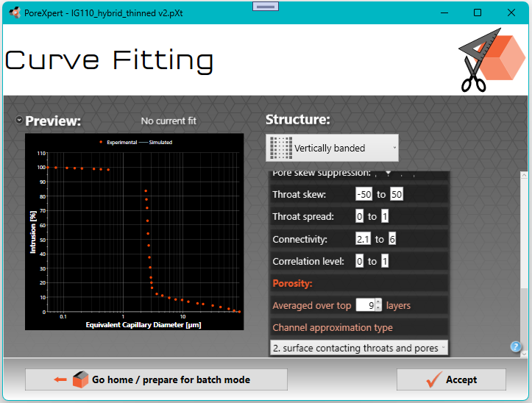This screenshot has height=403, width=532.
Task: Click the Throat skew maximum field showing 50
Action: [396, 194]
